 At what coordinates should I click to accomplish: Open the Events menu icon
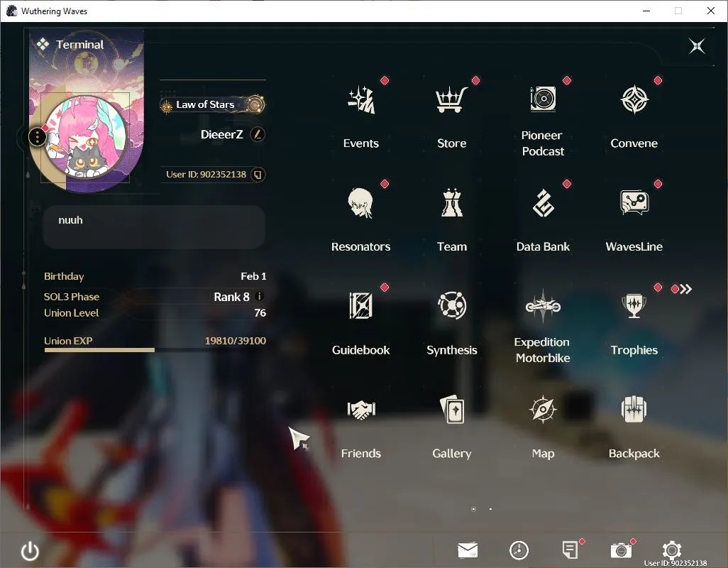tap(361, 100)
